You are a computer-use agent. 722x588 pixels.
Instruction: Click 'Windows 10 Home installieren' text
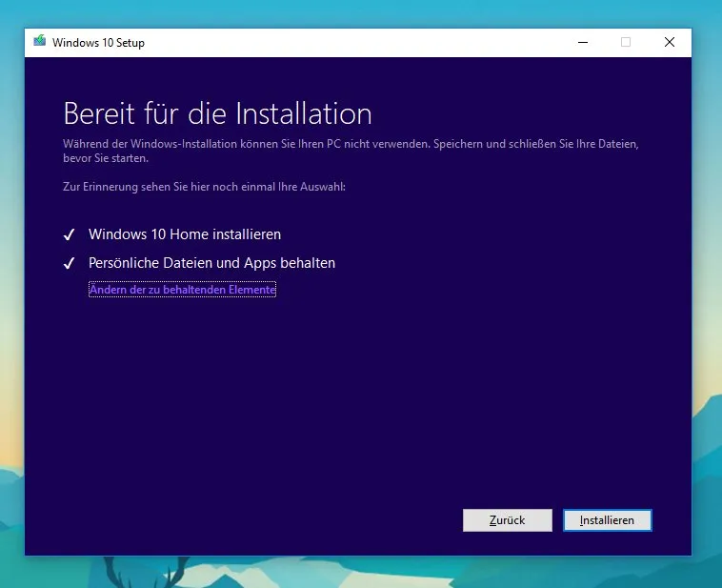click(185, 234)
